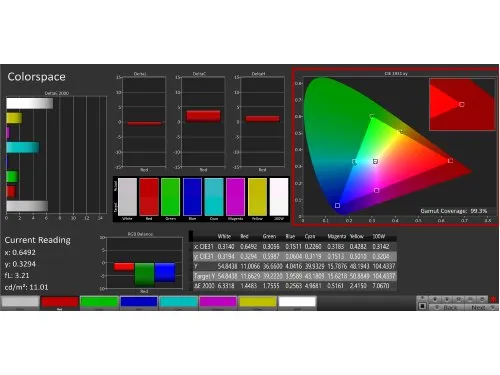Click the blue primary marker in CIE chart
The image size is (500, 375).
point(337,205)
